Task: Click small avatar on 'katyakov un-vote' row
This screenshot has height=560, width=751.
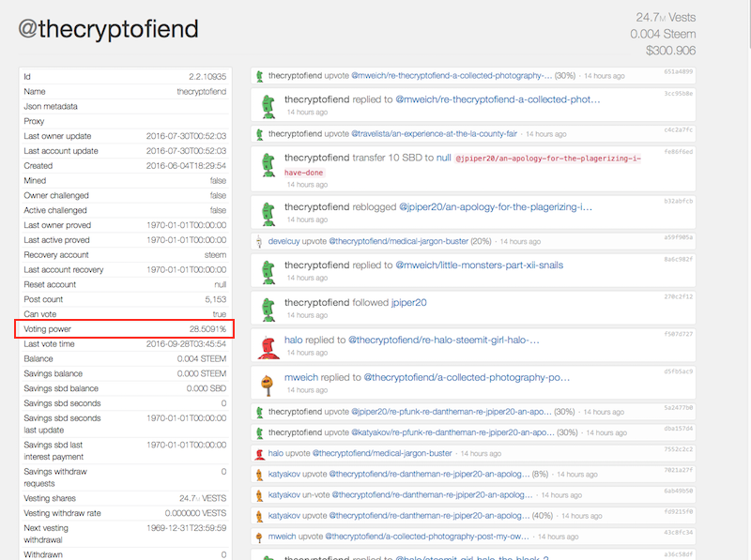Action: click(x=260, y=495)
